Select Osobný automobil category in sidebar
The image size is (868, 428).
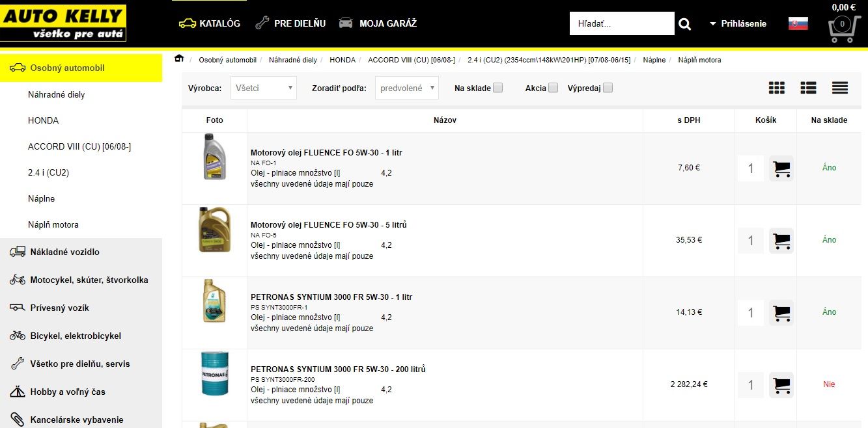click(81, 68)
